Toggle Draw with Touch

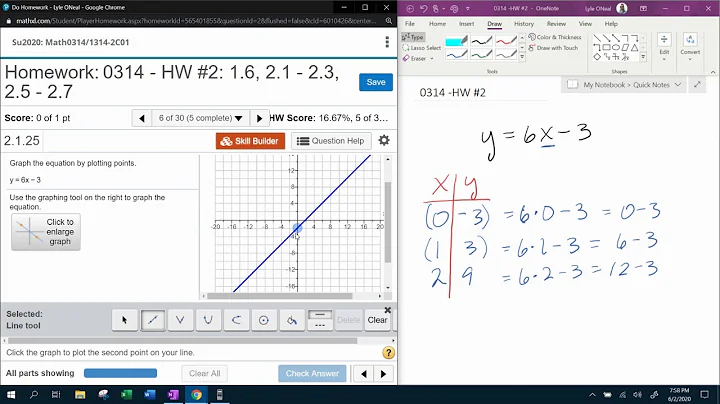point(553,48)
